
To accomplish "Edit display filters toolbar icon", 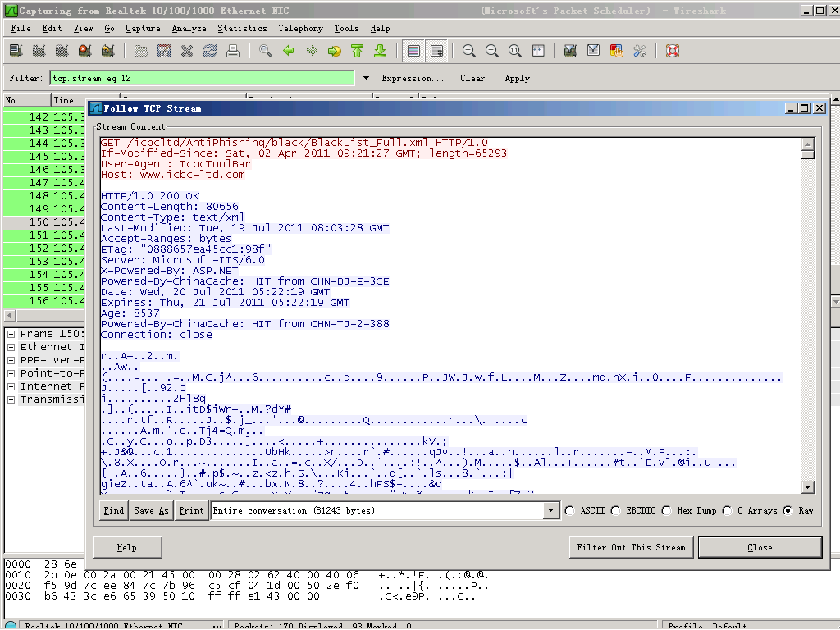I will (594, 51).
